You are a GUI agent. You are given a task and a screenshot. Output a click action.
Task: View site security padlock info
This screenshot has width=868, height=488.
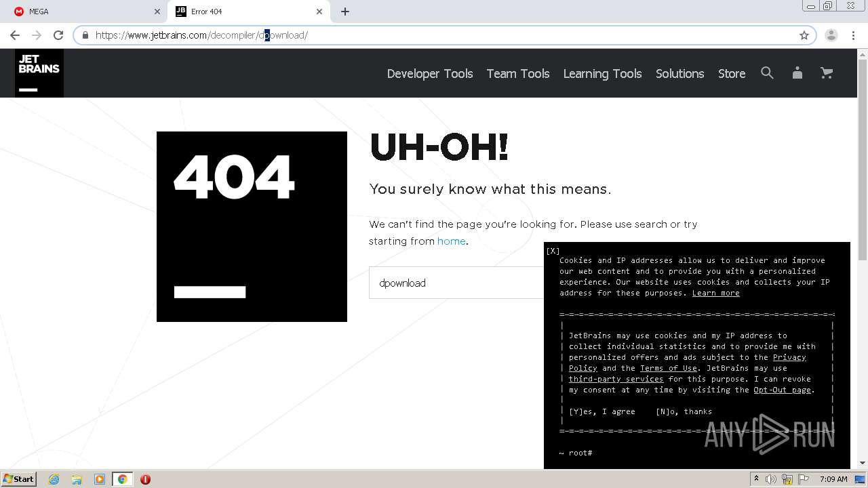(x=85, y=35)
